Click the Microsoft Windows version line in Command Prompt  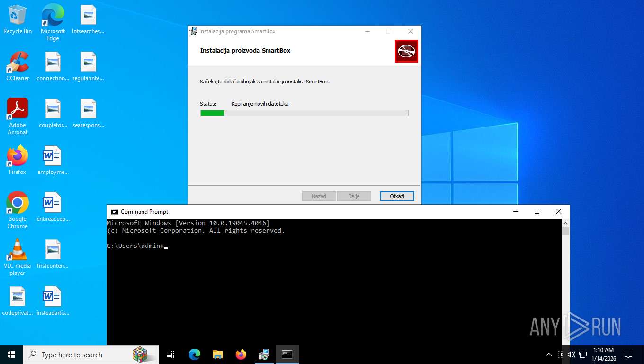coord(188,223)
